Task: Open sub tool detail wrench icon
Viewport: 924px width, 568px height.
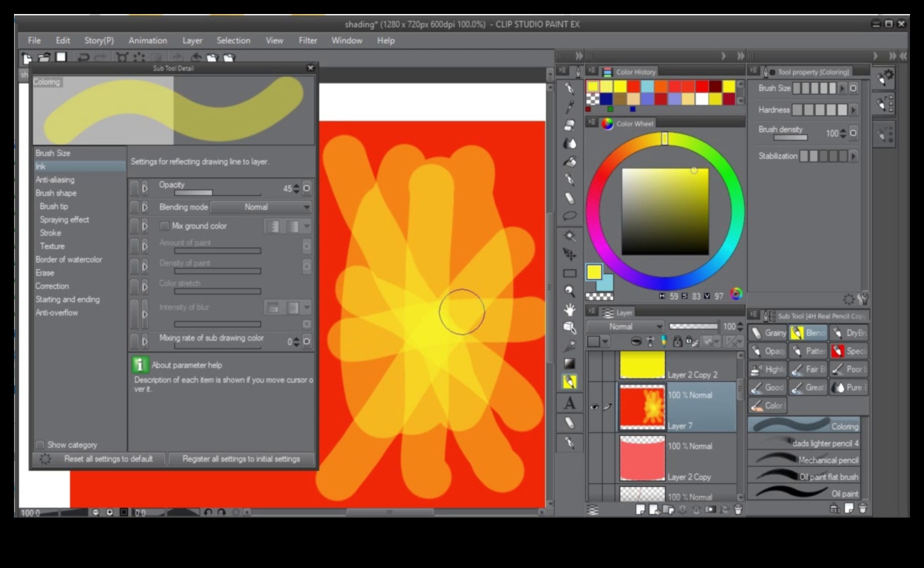Action: [x=864, y=299]
